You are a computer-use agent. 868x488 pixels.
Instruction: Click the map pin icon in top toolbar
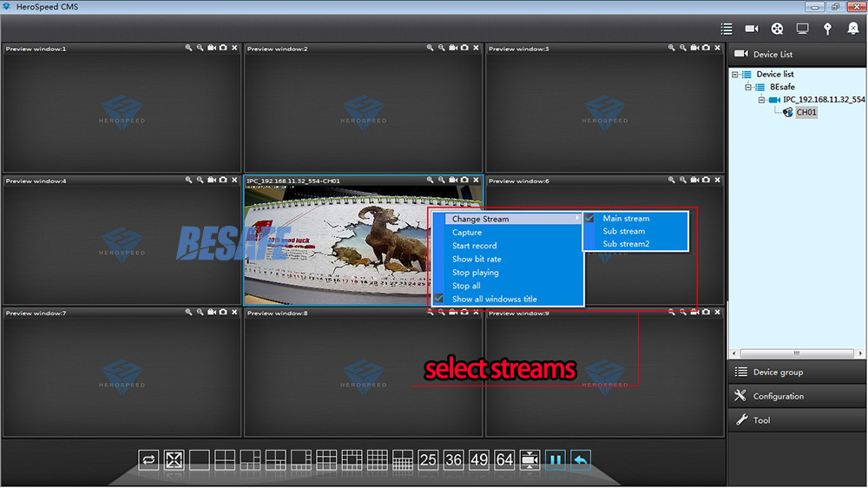(x=827, y=29)
